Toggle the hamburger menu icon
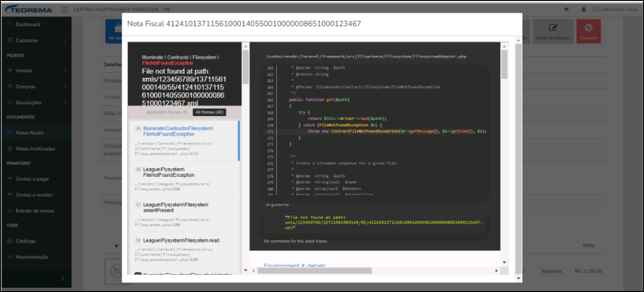Image resolution: width=644 pixels, height=292 pixels. click(x=64, y=9)
